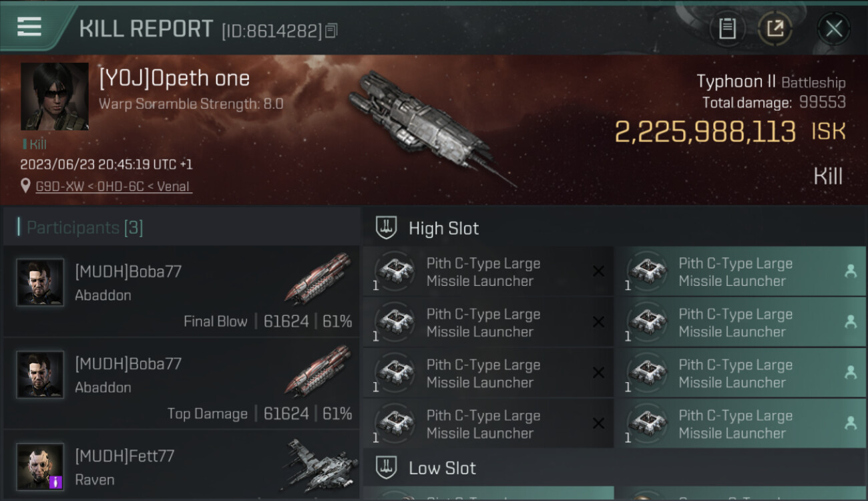
Task: Click the first destroyed launcher's X mark
Action: 598,271
